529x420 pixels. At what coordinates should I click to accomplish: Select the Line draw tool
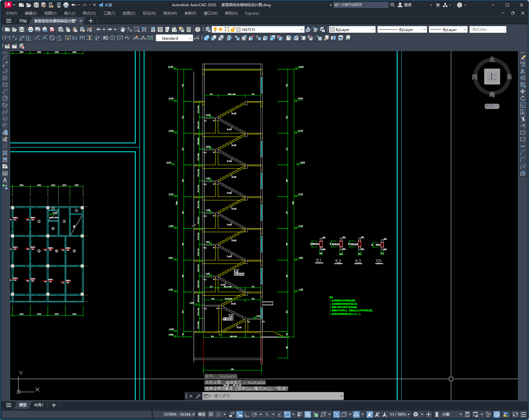pos(5,57)
